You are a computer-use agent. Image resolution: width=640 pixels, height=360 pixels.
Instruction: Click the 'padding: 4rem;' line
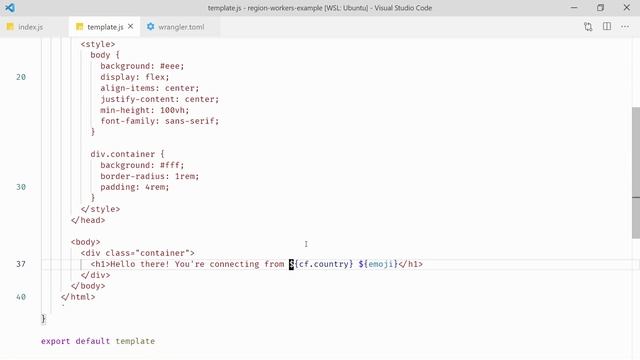[x=135, y=187]
